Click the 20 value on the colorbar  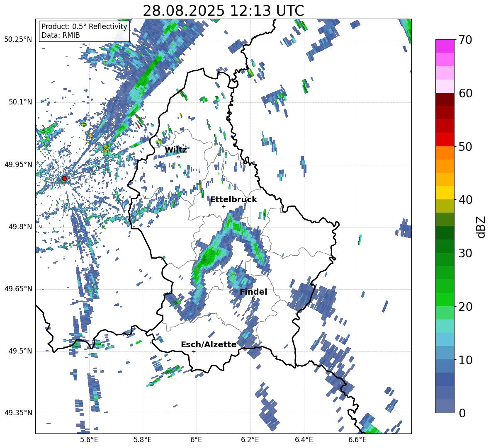[465, 307]
